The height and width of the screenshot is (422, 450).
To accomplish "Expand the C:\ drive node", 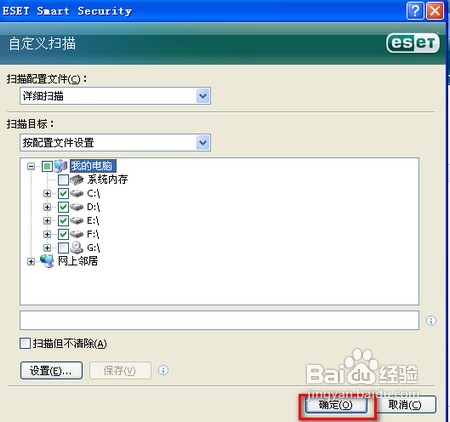I will [47, 193].
